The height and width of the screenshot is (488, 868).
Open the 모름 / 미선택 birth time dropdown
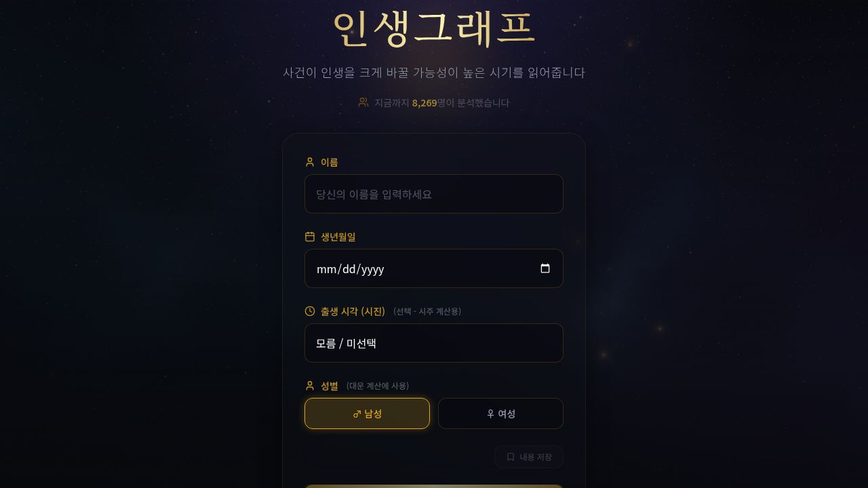tap(434, 343)
